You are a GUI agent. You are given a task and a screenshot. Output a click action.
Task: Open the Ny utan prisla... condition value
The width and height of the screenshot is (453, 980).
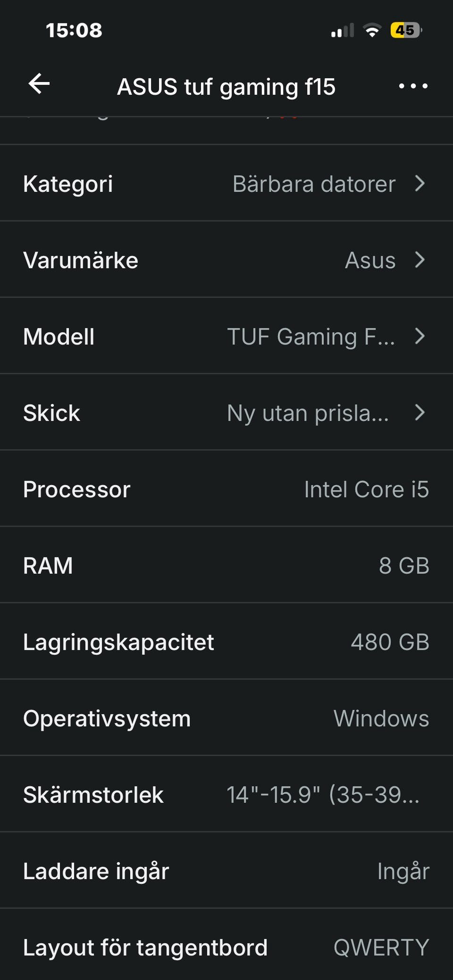click(x=308, y=413)
